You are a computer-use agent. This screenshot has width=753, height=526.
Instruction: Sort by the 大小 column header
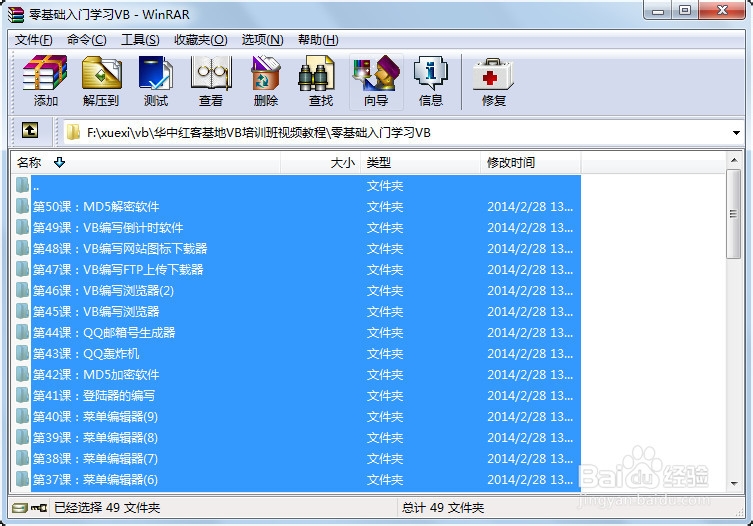320,163
